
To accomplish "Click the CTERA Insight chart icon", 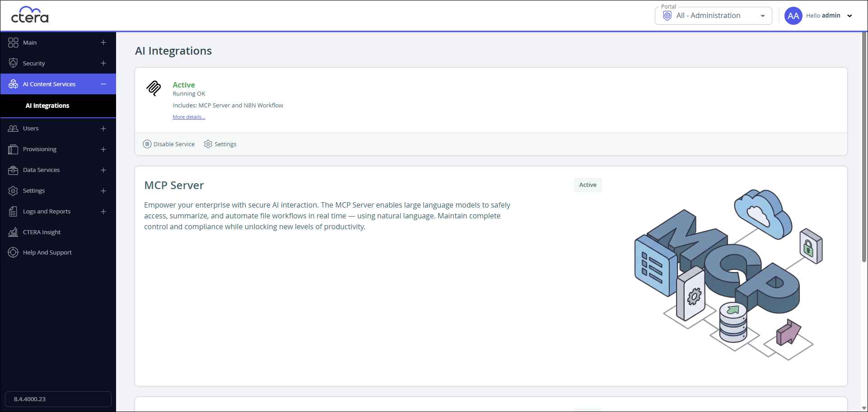I will [13, 232].
